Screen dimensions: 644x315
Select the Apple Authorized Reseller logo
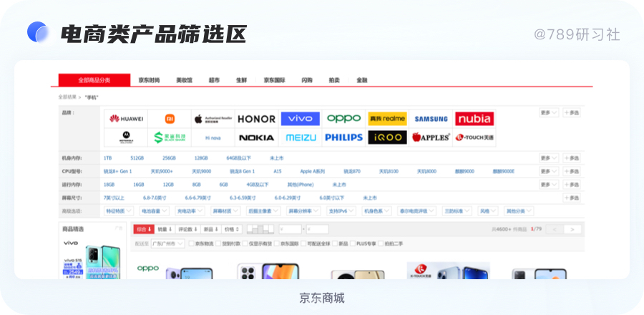(x=213, y=119)
